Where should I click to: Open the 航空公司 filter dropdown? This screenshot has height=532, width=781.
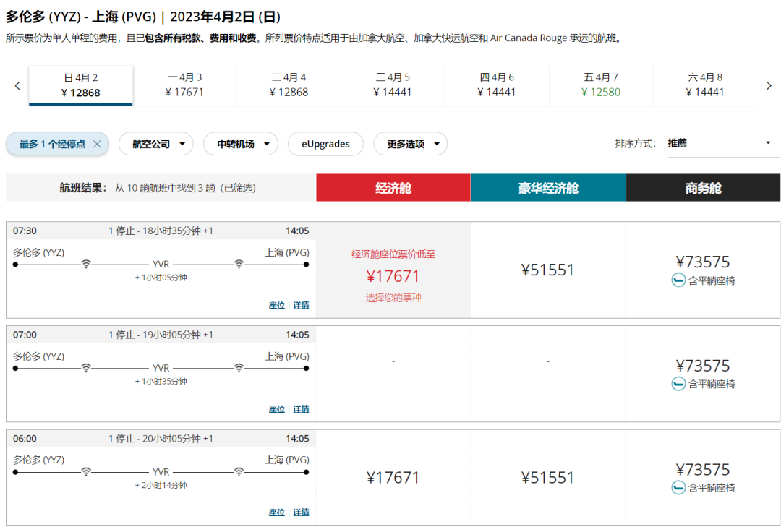(156, 144)
